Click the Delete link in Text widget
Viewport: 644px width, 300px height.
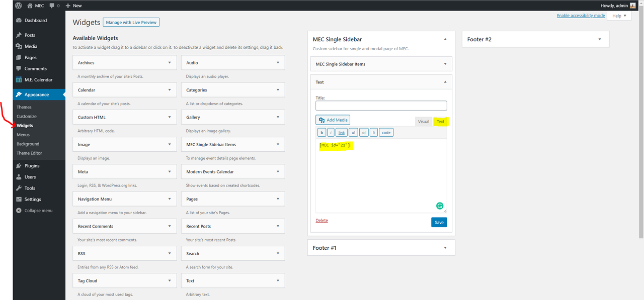(322, 221)
